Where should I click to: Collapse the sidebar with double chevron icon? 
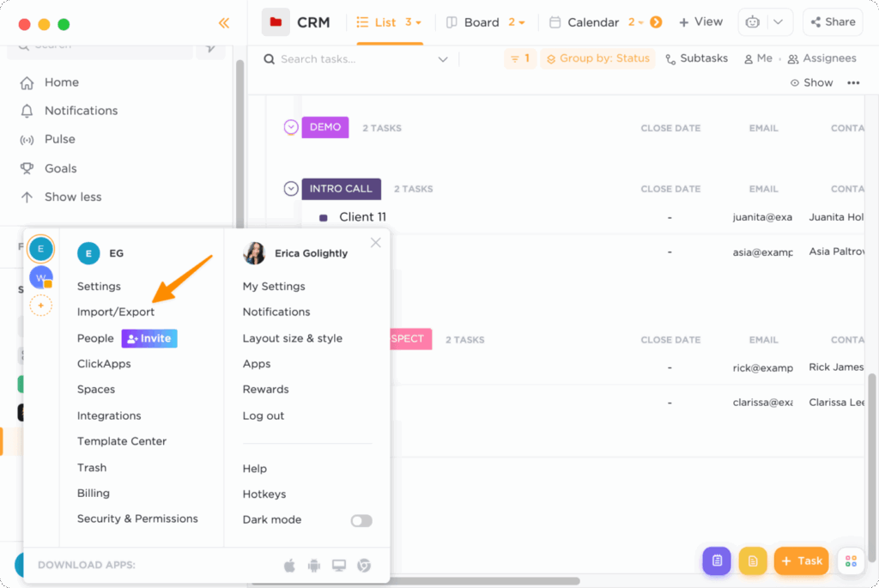click(224, 23)
